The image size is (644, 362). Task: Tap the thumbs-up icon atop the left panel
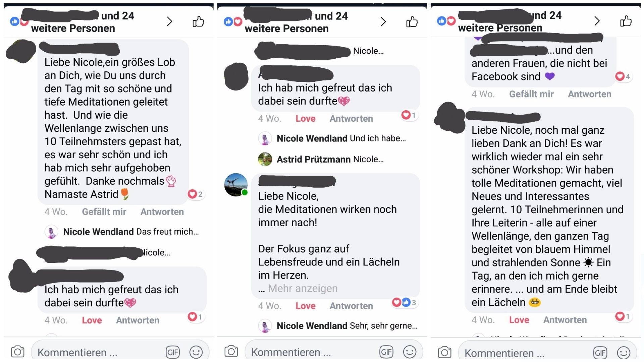(x=198, y=22)
